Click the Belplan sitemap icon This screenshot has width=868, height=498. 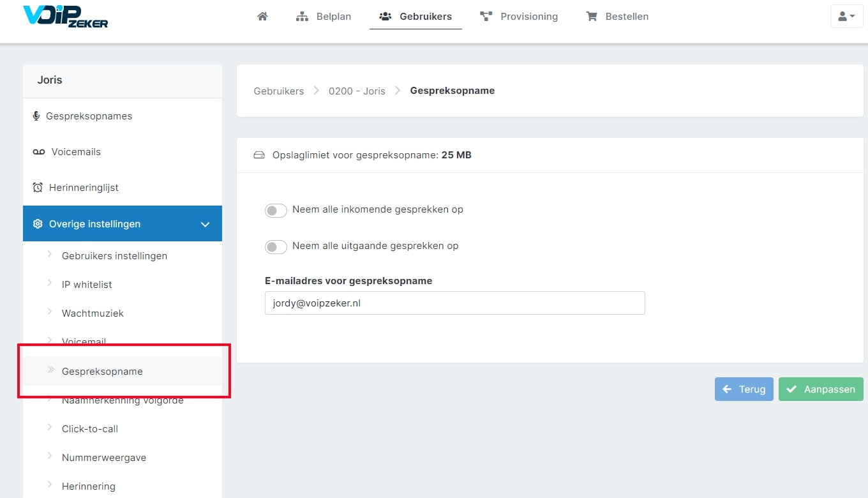tap(303, 17)
